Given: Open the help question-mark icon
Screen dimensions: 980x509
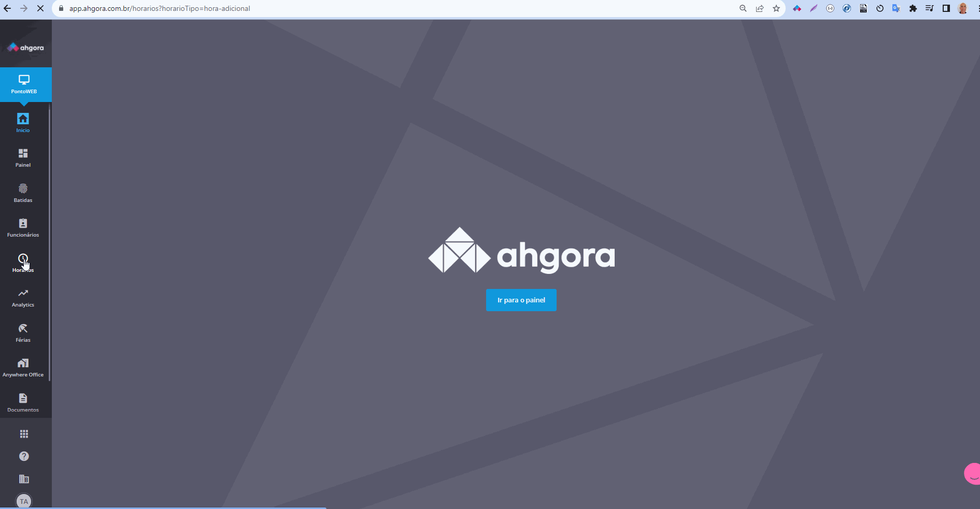Looking at the screenshot, I should [x=24, y=456].
